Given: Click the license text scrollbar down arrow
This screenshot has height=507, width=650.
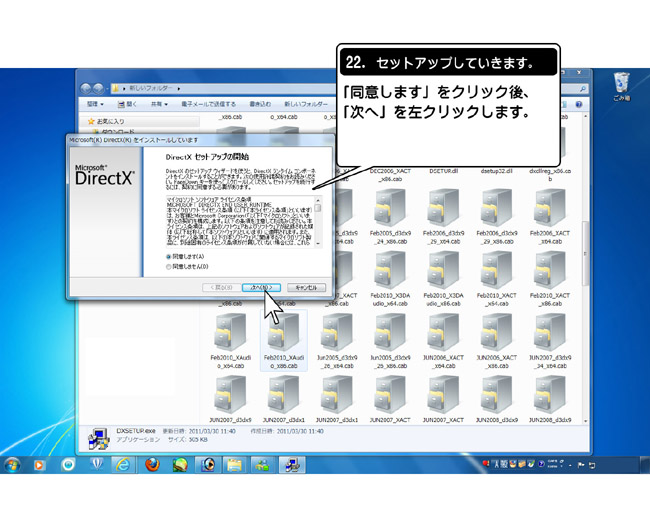Looking at the screenshot, I should [318, 244].
